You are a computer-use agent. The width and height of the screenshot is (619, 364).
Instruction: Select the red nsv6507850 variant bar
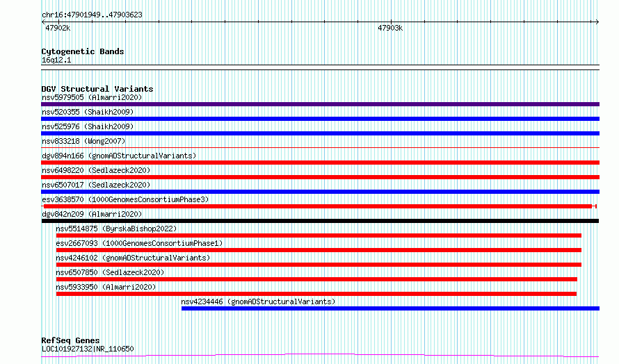[x=316, y=279]
